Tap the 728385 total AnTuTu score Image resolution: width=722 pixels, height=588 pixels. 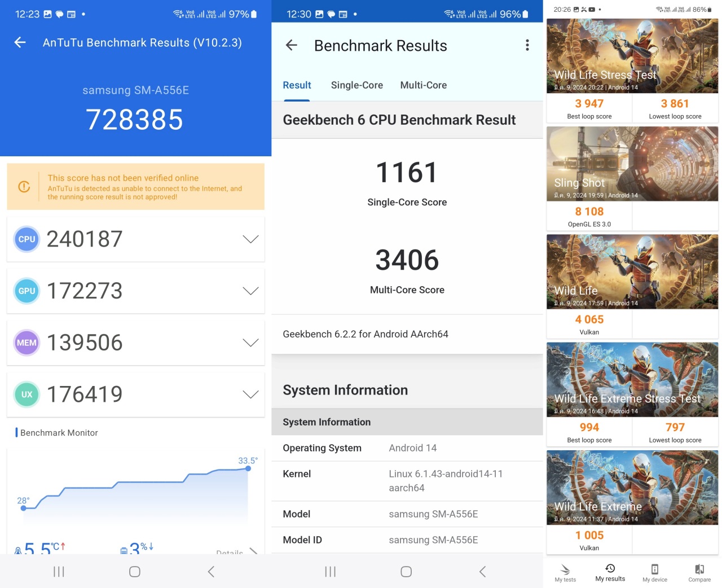(x=135, y=120)
